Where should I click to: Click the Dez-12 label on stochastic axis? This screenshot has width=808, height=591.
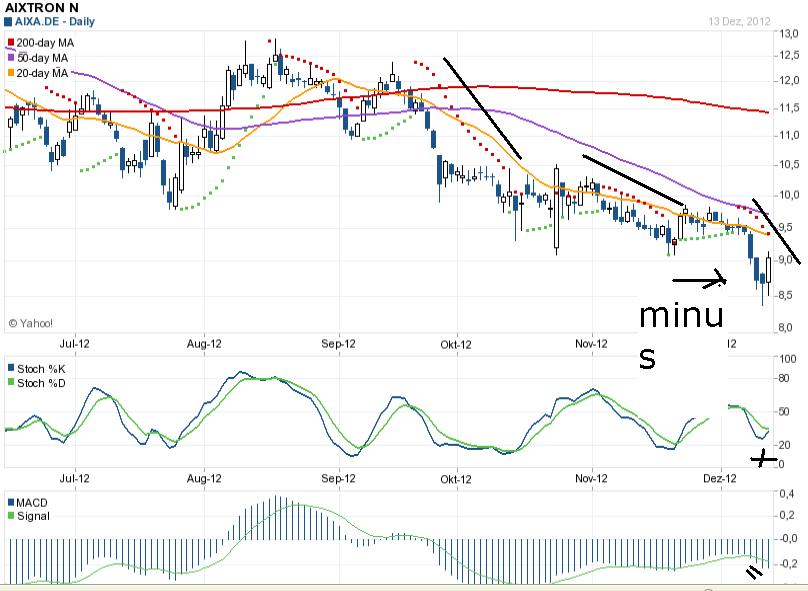click(x=720, y=479)
